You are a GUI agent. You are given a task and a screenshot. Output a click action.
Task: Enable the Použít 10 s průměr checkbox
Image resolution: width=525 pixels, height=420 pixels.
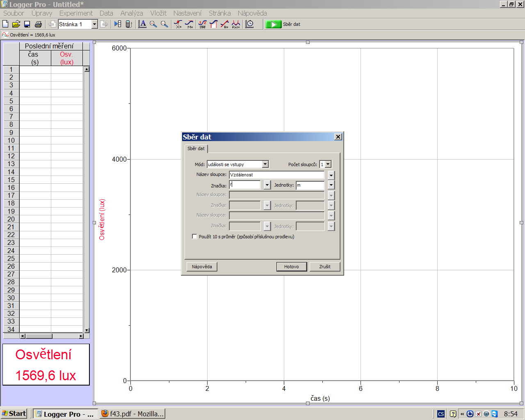click(x=194, y=237)
